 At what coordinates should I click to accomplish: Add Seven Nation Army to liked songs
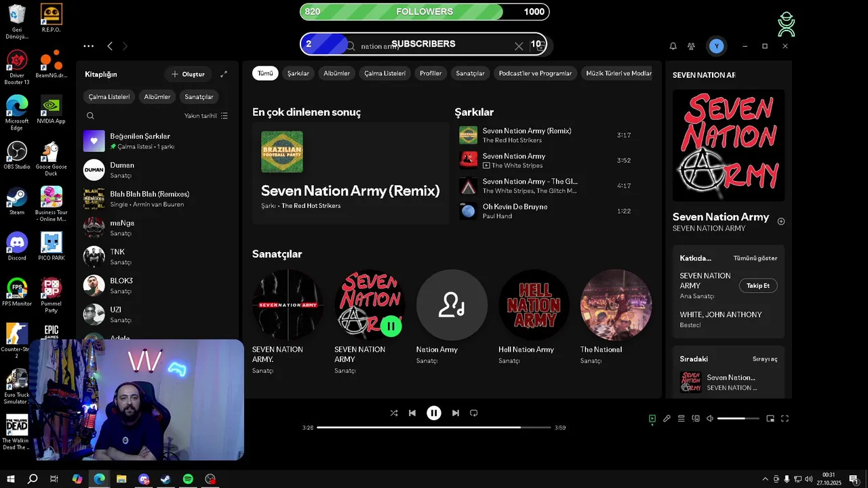[781, 222]
